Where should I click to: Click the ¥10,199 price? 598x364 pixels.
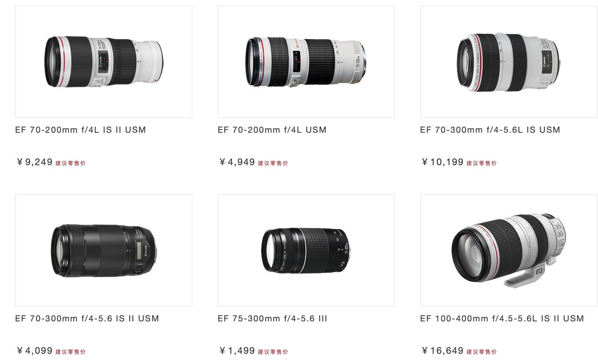[443, 162]
